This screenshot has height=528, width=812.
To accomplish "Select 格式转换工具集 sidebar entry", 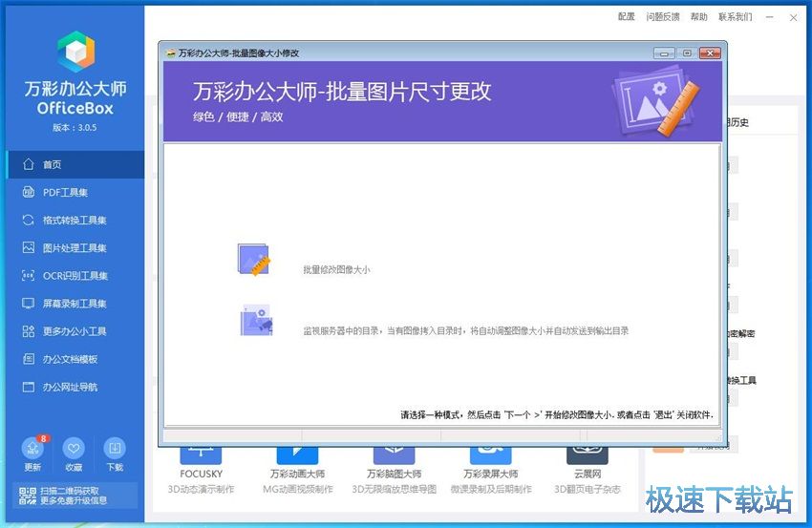I will coord(75,220).
